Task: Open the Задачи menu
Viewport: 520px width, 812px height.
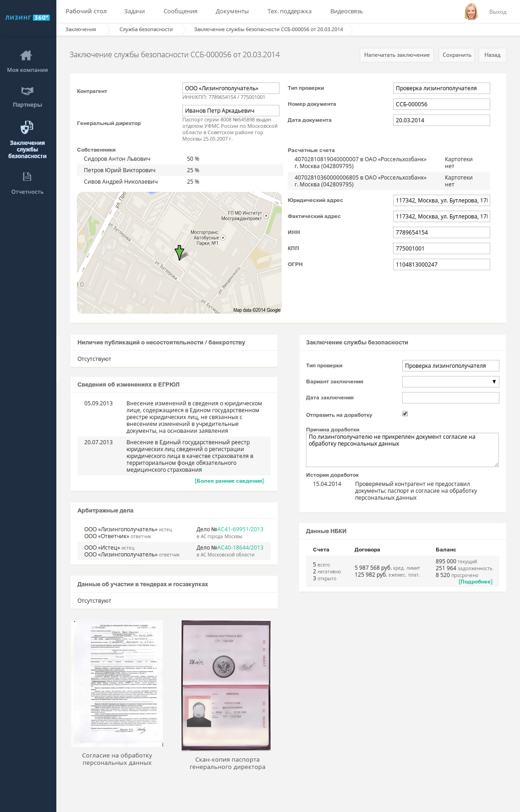Action: pos(134,11)
